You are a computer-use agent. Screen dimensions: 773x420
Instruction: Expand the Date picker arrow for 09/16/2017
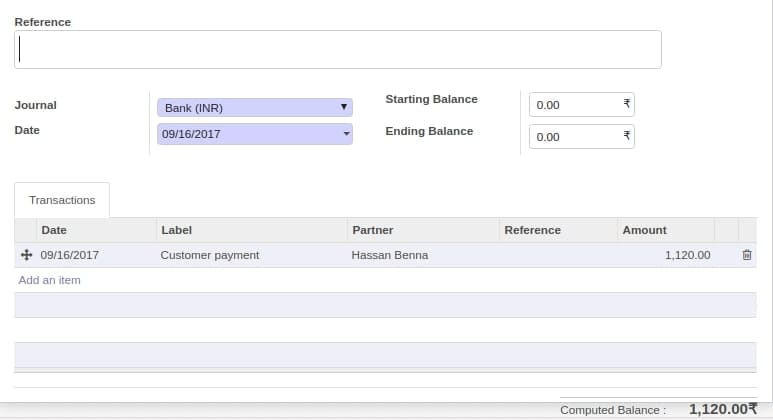346,134
